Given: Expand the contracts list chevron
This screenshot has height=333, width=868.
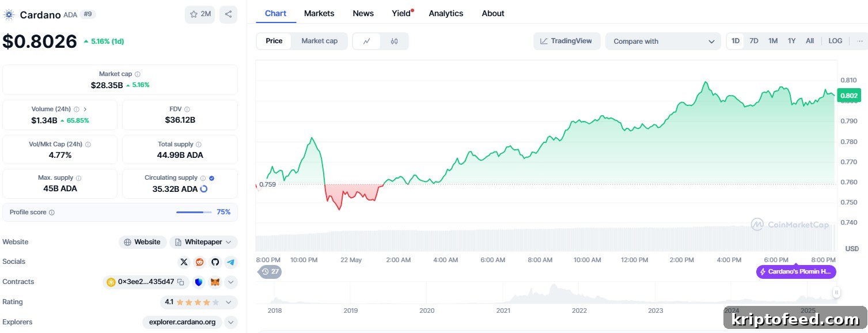Looking at the screenshot, I should coord(231,282).
